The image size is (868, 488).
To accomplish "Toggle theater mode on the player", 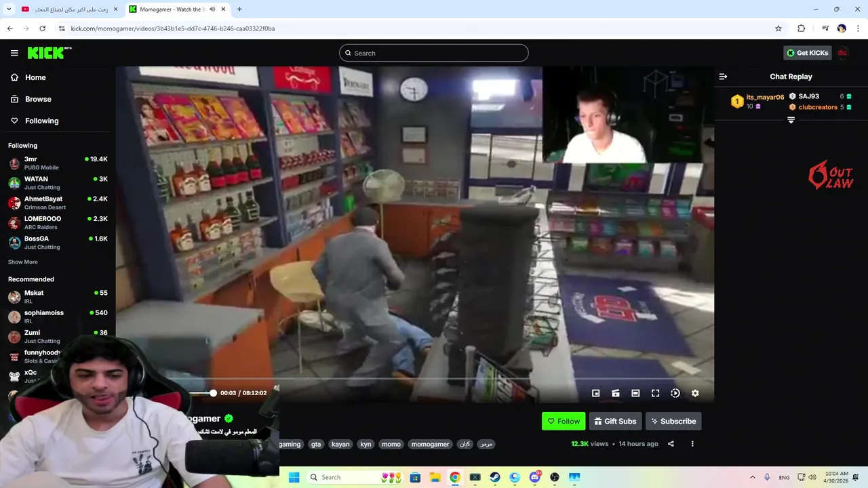I will (x=635, y=393).
